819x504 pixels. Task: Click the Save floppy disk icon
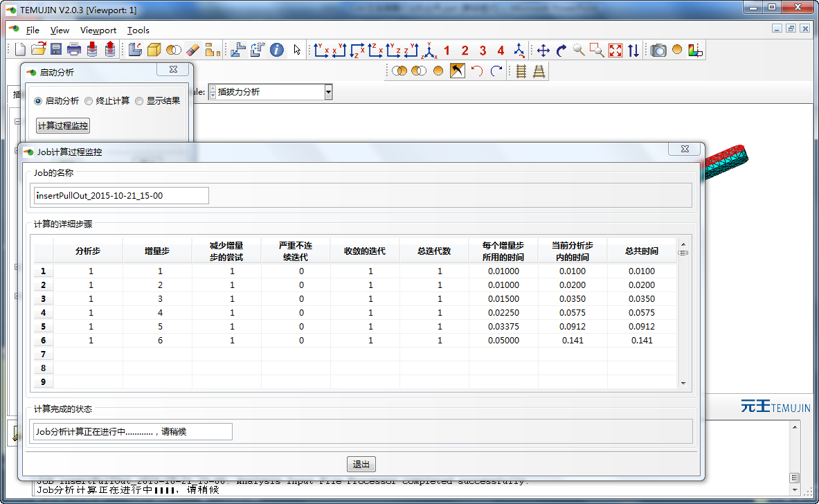click(x=56, y=50)
